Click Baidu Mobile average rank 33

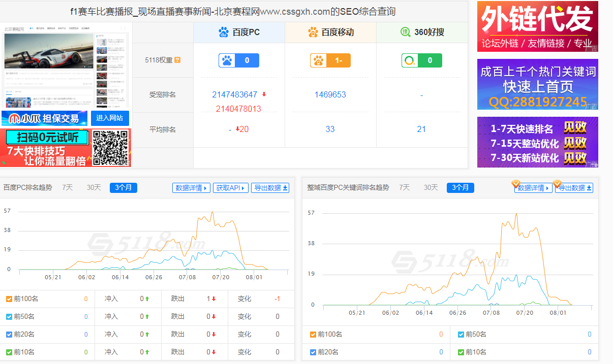click(330, 129)
